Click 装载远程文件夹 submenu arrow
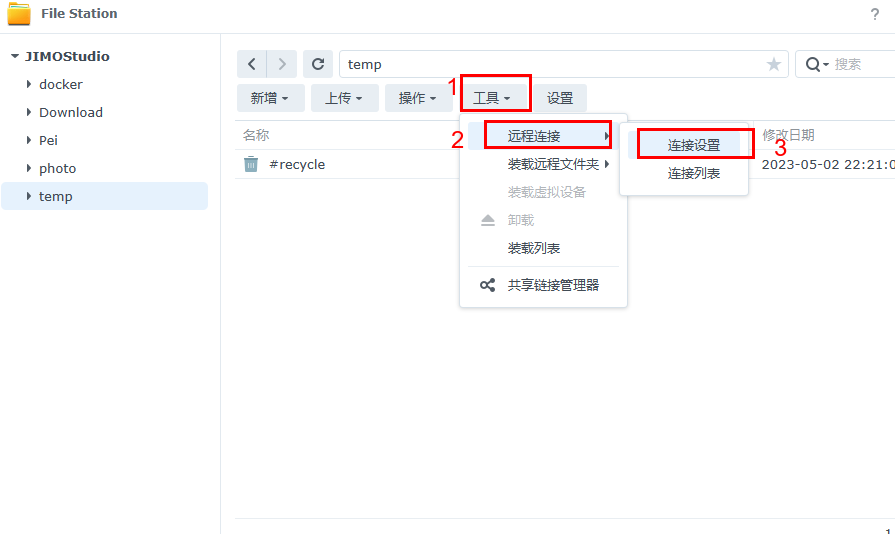Image resolution: width=895 pixels, height=534 pixels. click(x=607, y=164)
